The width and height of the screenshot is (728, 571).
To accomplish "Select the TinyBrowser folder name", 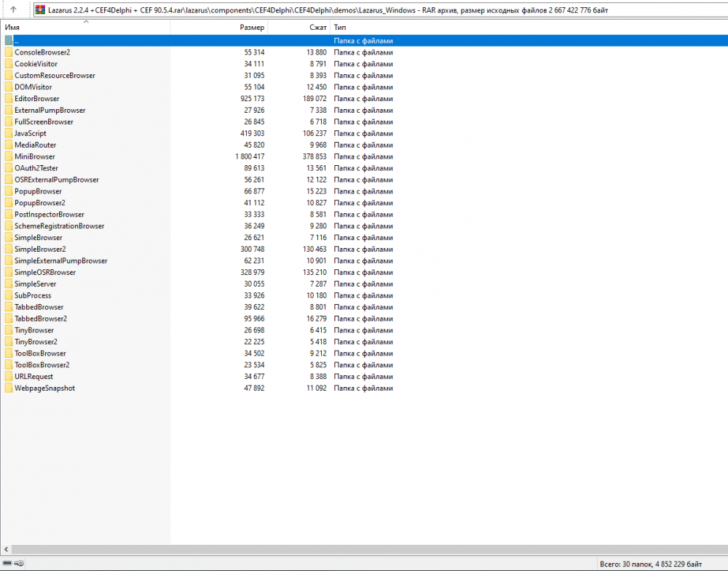I will tap(34, 330).
